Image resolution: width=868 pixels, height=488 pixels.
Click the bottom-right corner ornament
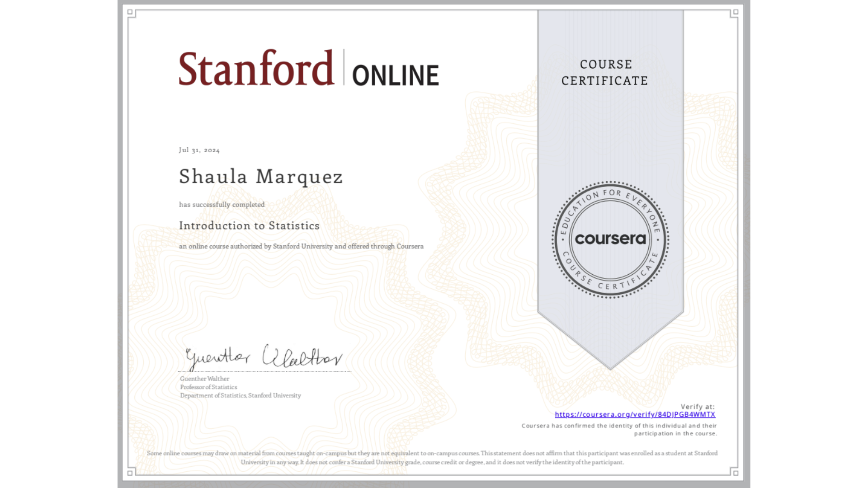point(736,473)
